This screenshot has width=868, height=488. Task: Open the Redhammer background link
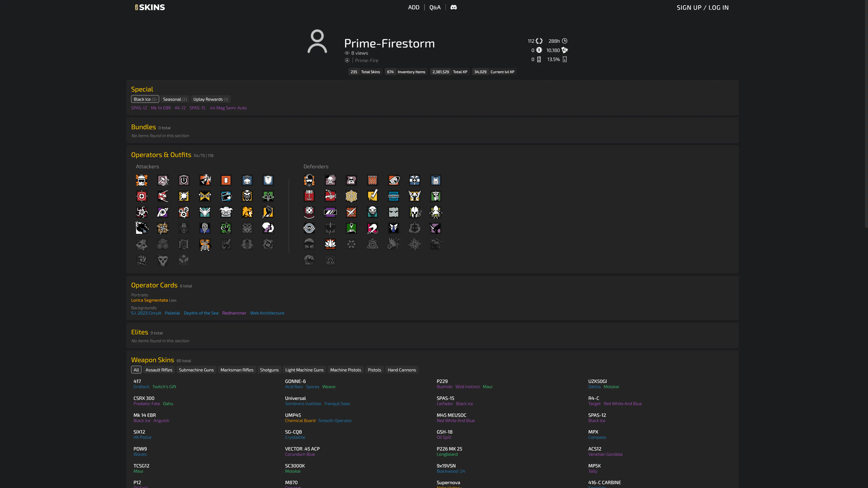click(234, 313)
